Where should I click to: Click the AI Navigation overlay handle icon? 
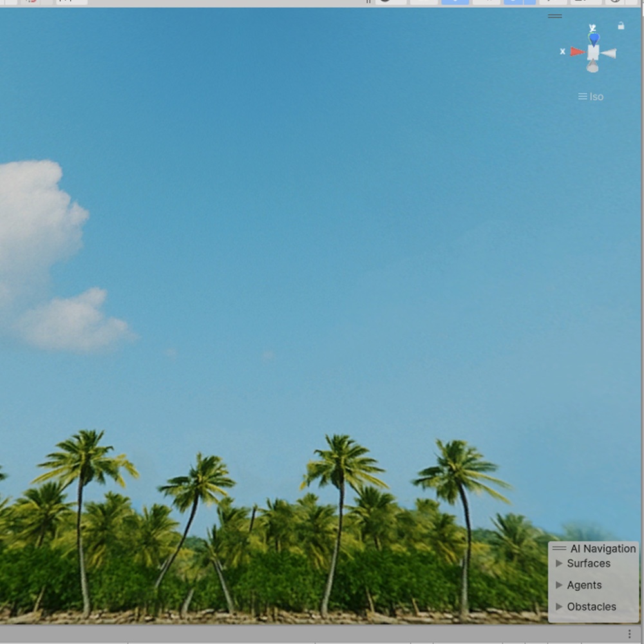coord(560,548)
